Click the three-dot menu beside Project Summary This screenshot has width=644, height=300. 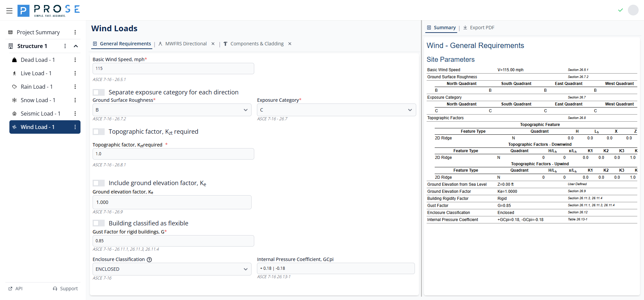(x=75, y=32)
